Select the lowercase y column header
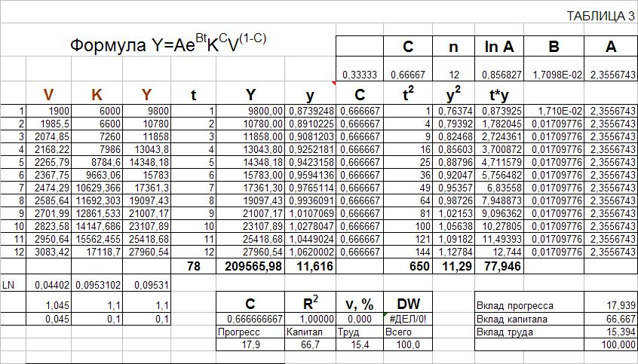 click(x=311, y=95)
